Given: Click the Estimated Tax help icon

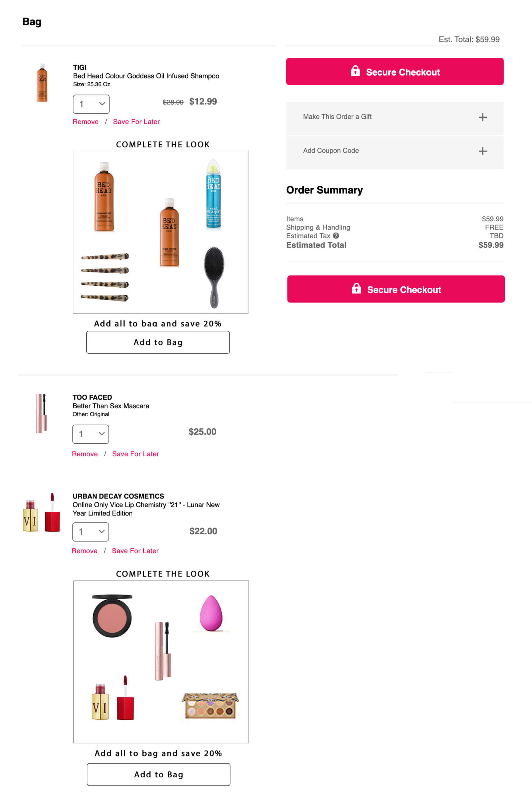Looking at the screenshot, I should point(336,236).
